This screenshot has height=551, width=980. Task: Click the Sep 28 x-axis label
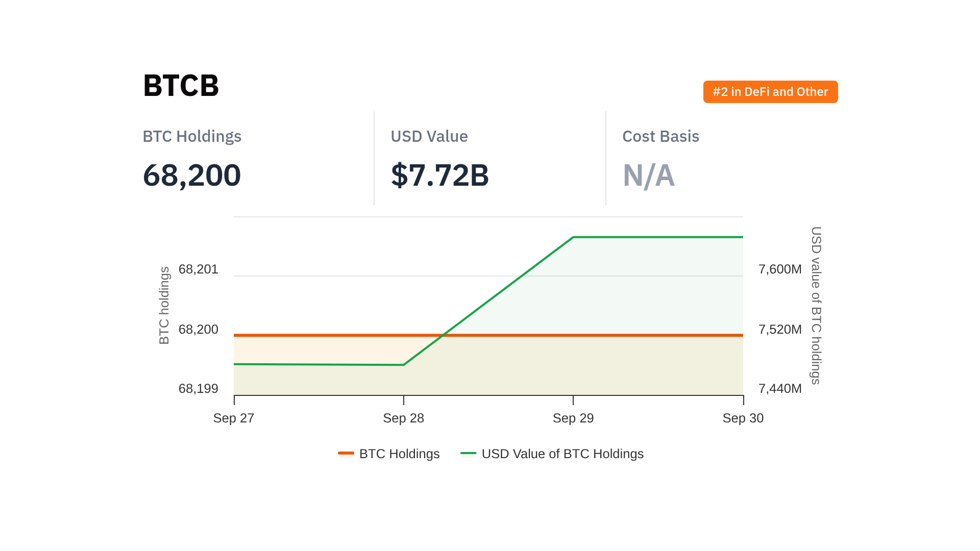coord(403,418)
